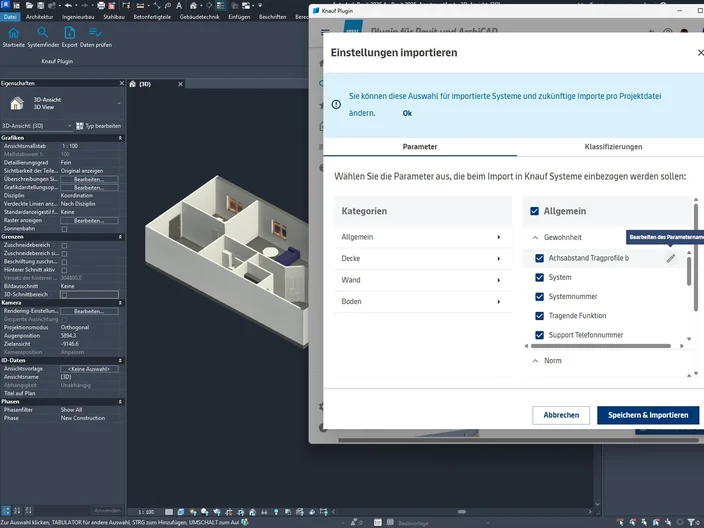Click the Save icon in quick access toolbar

[40, 5]
